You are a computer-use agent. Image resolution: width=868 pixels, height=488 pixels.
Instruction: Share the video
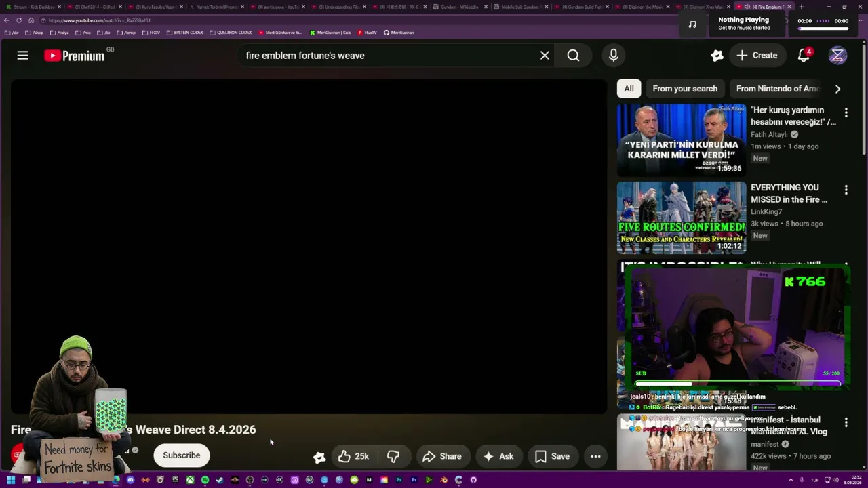[x=441, y=456]
